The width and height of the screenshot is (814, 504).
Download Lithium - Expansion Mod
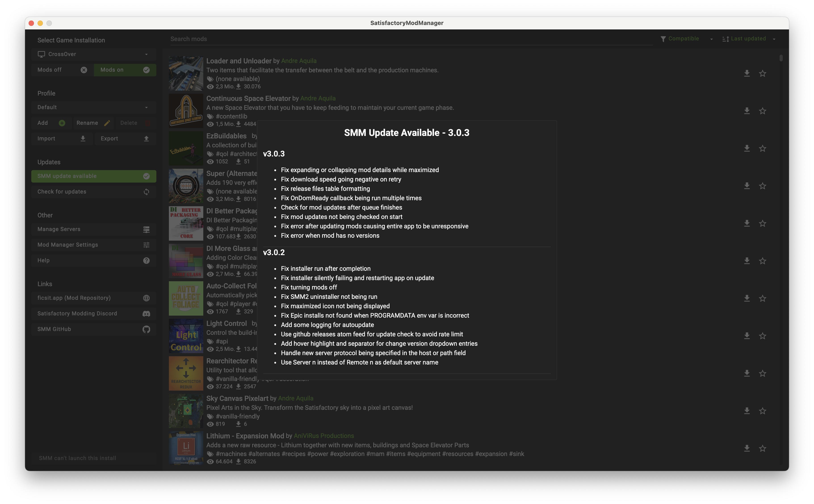(x=747, y=448)
